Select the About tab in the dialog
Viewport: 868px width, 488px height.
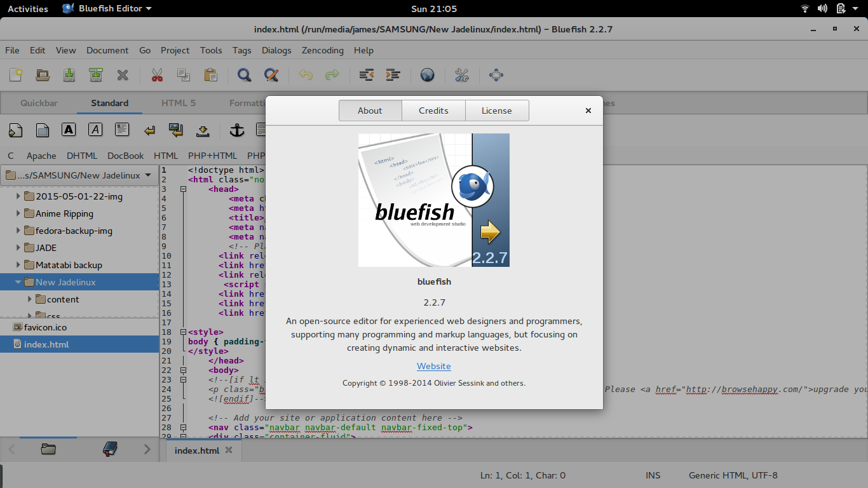pos(370,111)
